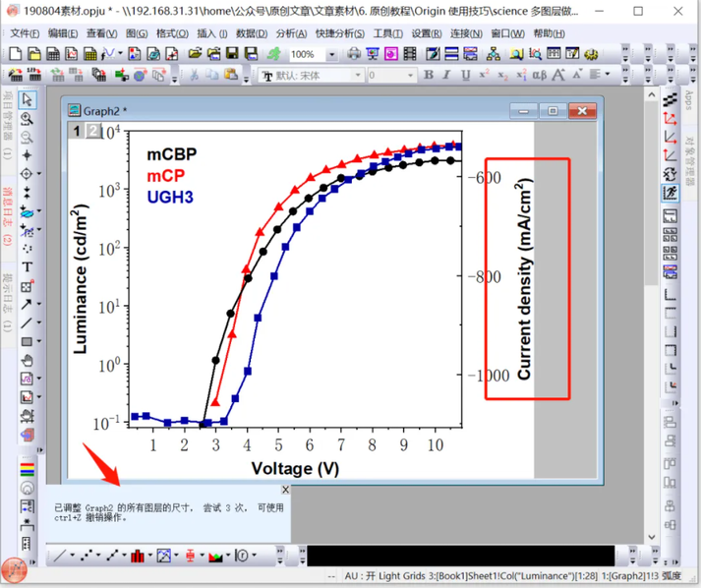Select the Pointer tool in left toolbar
Image resolution: width=701 pixels, height=588 pixels.
pos(28,100)
